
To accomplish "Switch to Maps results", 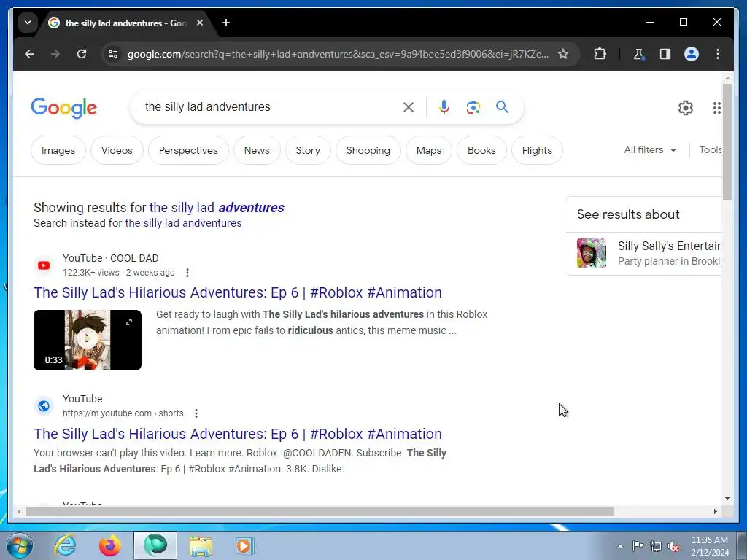I will (x=429, y=150).
